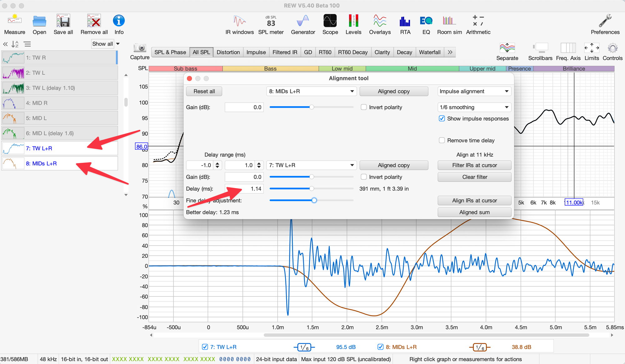Switch to the Waterfall tab
The height and width of the screenshot is (364, 625).
[x=429, y=52]
